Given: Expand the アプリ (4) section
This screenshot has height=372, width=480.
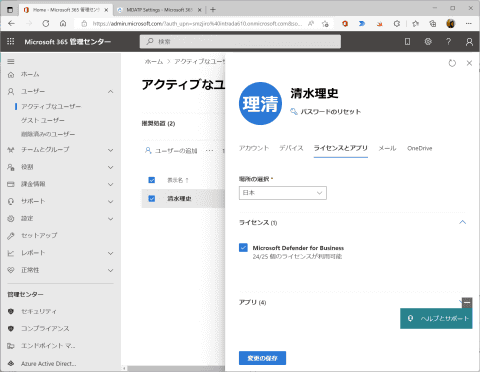Looking at the screenshot, I should tap(460, 302).
